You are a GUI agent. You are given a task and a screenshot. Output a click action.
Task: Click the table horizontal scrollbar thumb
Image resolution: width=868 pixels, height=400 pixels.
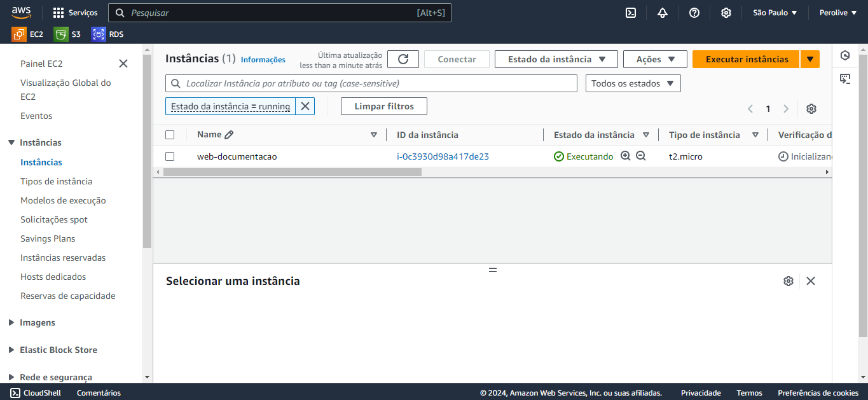(x=293, y=172)
